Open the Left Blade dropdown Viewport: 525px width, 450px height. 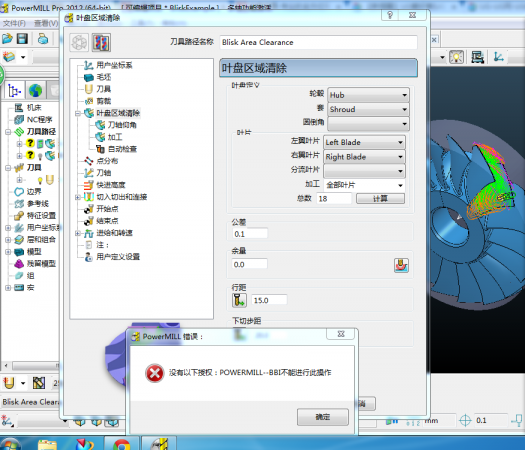click(364, 142)
